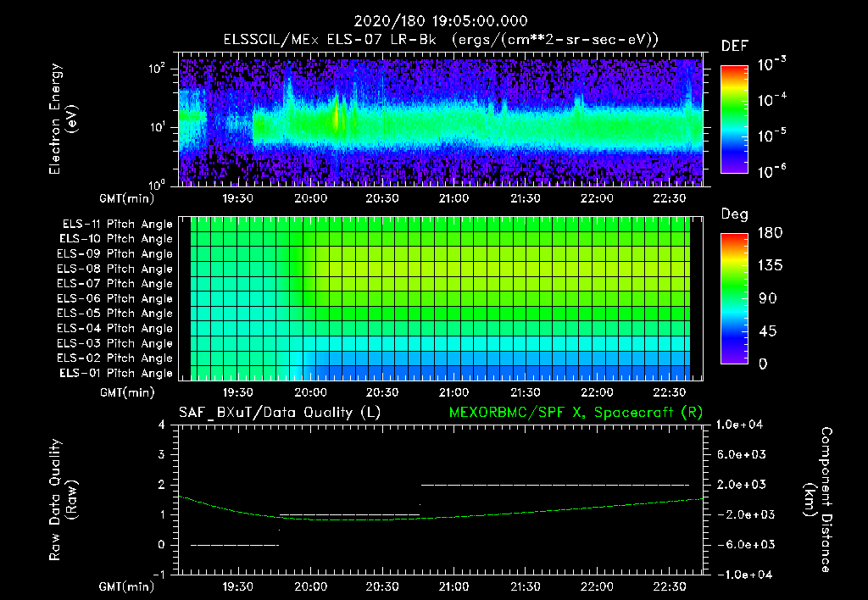Click the data quality line at level 1
Screen dimensions: 868x600
(x=350, y=514)
